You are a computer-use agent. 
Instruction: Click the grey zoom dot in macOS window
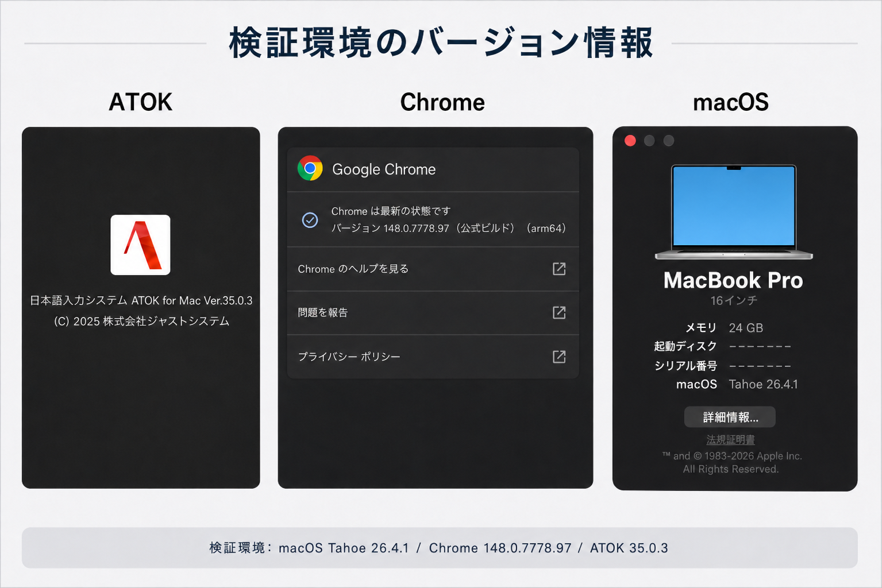[x=669, y=141]
